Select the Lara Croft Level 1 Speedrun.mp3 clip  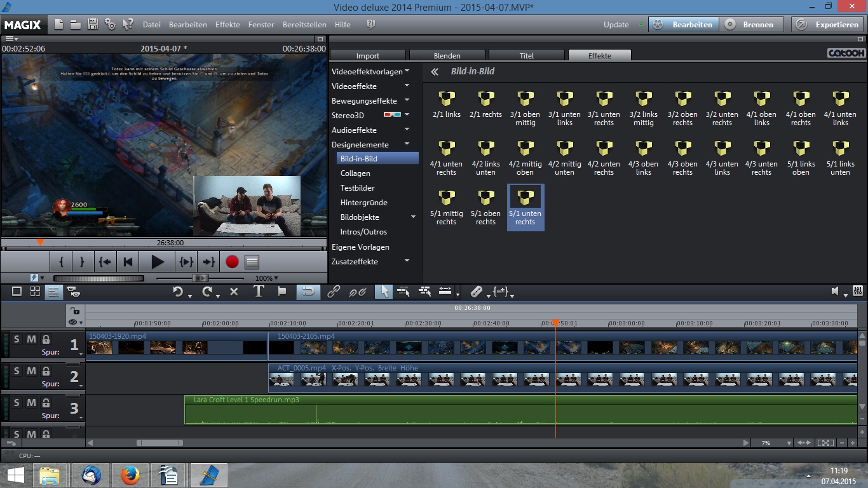coord(520,410)
